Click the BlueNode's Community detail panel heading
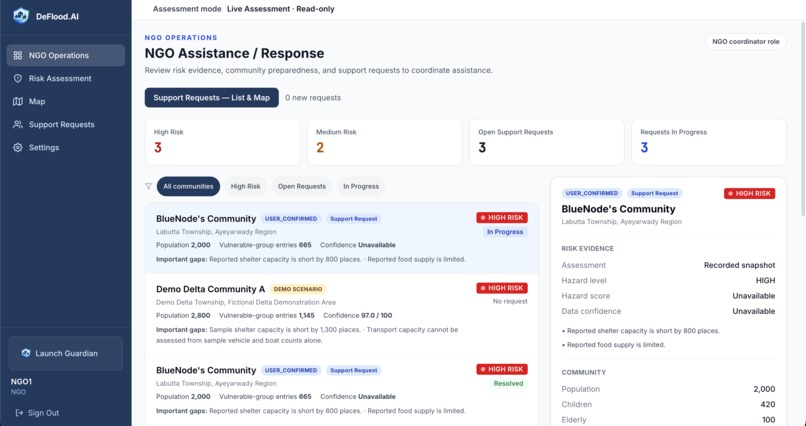The image size is (806, 426). point(618,209)
